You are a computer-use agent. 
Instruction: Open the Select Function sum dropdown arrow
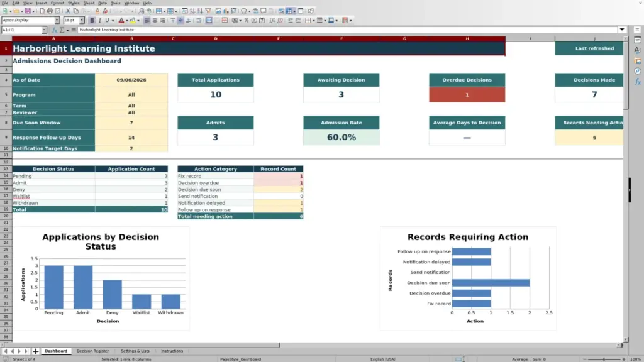tap(67, 30)
